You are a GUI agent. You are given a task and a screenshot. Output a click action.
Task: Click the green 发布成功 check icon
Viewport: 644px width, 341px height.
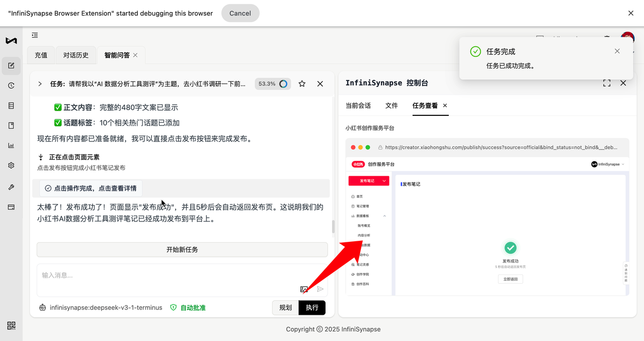click(510, 248)
